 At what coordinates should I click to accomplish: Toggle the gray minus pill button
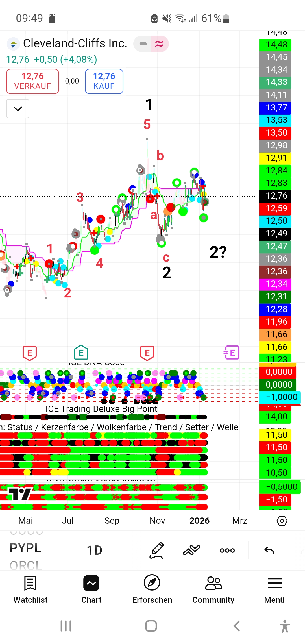coord(143,44)
